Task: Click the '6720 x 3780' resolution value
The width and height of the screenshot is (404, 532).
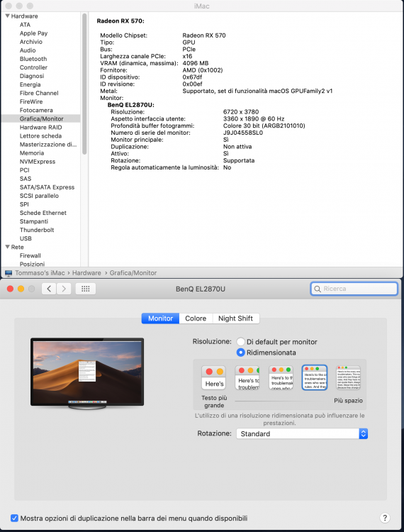Action: (x=241, y=112)
